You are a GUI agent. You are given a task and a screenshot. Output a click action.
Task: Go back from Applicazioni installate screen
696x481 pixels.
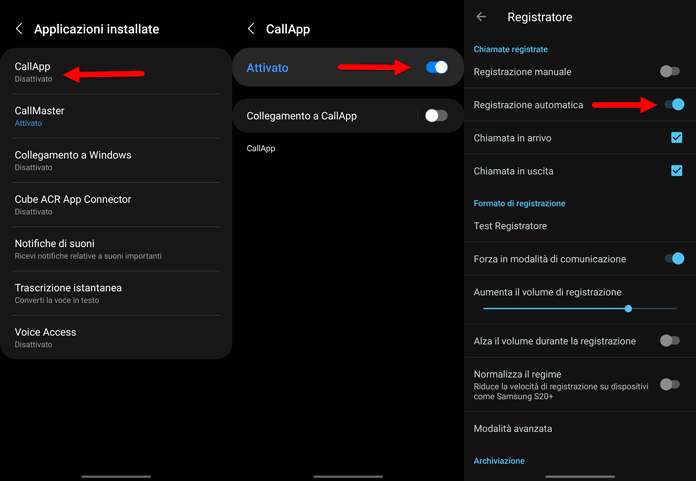tap(19, 29)
